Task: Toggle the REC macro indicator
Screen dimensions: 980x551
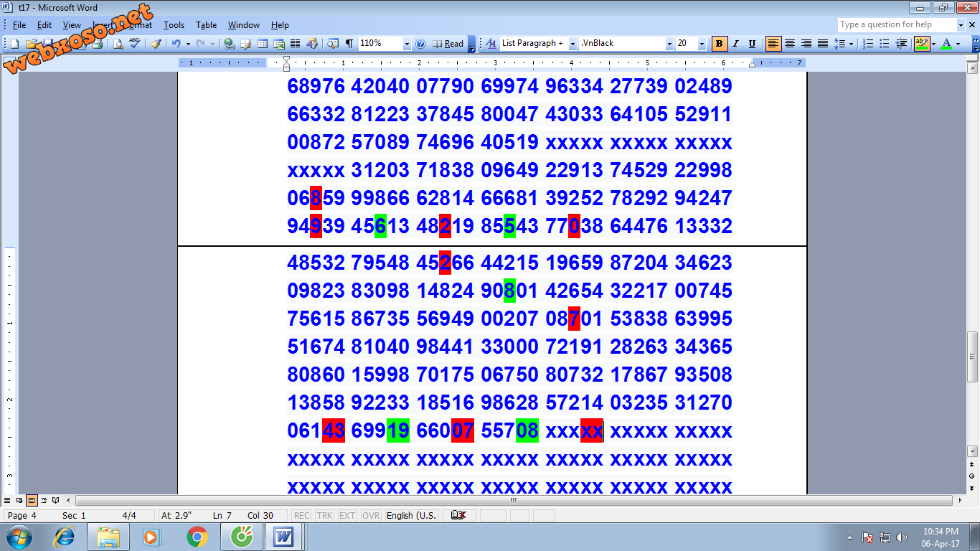Action: click(302, 515)
